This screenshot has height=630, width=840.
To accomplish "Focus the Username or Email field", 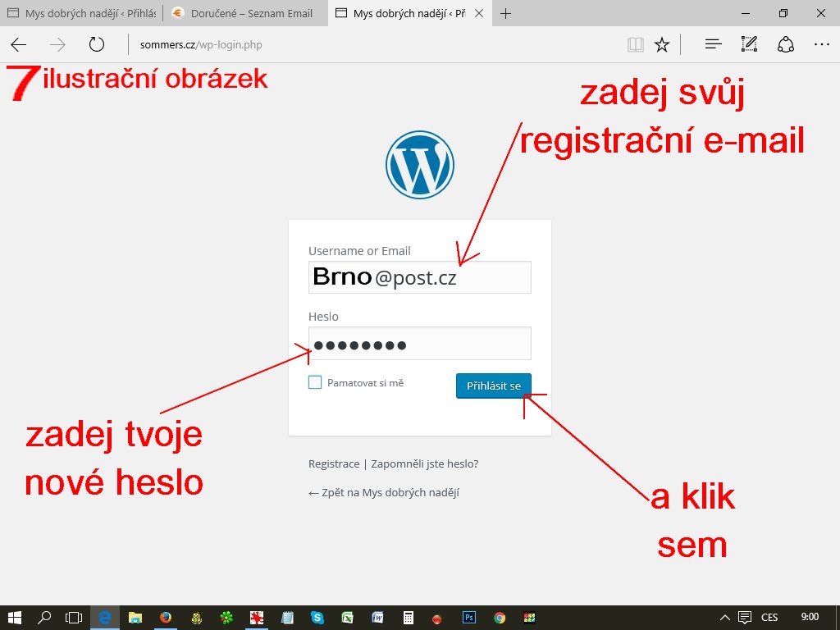I will coord(420,277).
